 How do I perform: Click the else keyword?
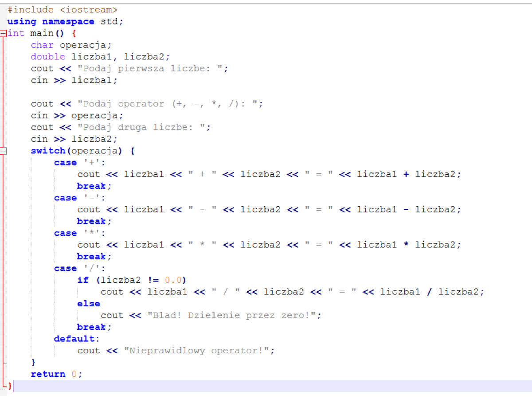point(89,304)
